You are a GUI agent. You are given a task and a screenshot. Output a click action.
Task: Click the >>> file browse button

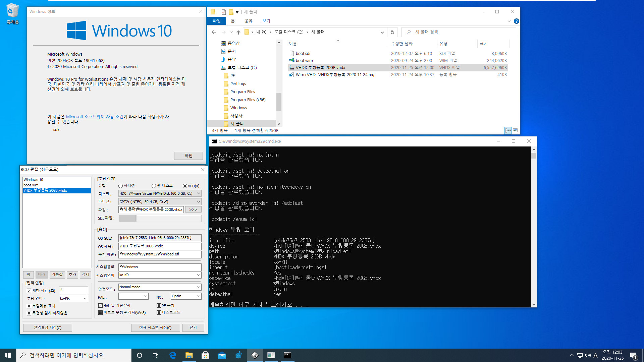193,209
